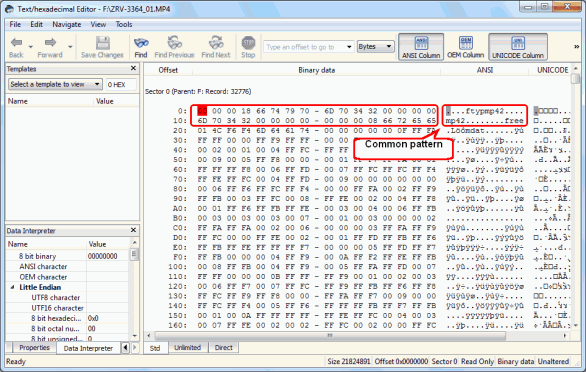Image resolution: width=586 pixels, height=372 pixels.
Task: Select the UTF8 character row
Action: (x=68, y=298)
